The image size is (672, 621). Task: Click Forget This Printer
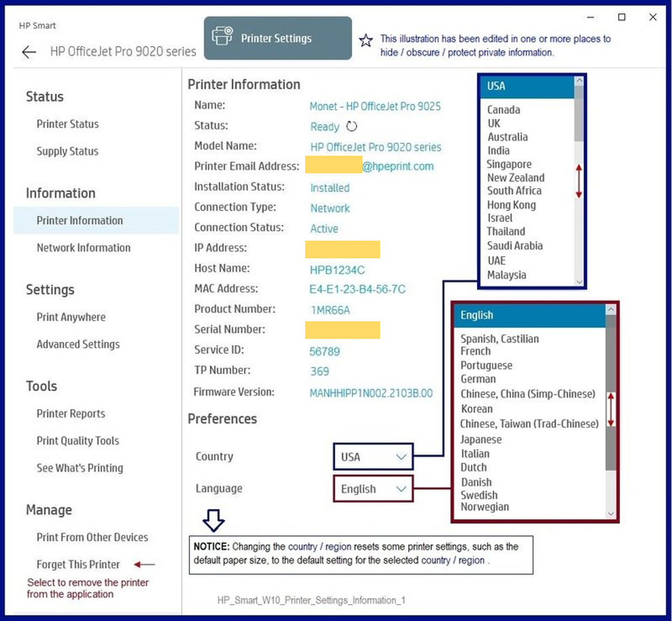(78, 564)
